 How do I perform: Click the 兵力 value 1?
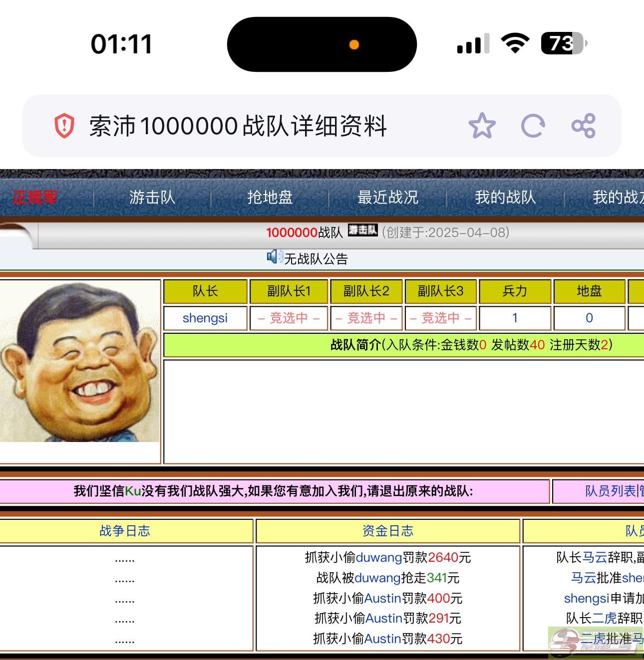tap(515, 318)
